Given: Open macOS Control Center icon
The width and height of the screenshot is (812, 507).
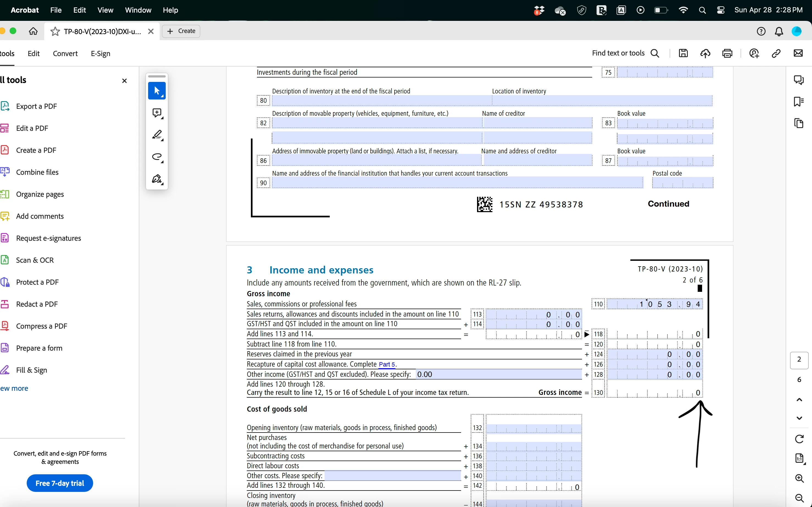Looking at the screenshot, I should pos(720,10).
